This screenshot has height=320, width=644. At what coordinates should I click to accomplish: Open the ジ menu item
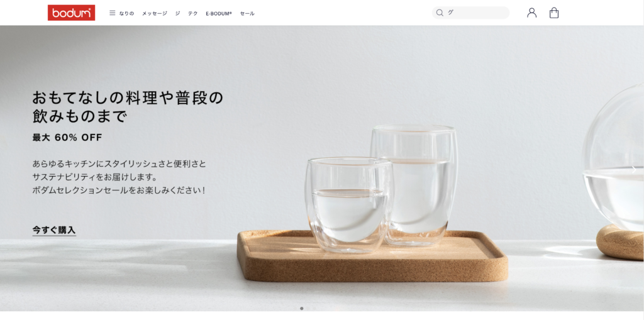(x=177, y=14)
